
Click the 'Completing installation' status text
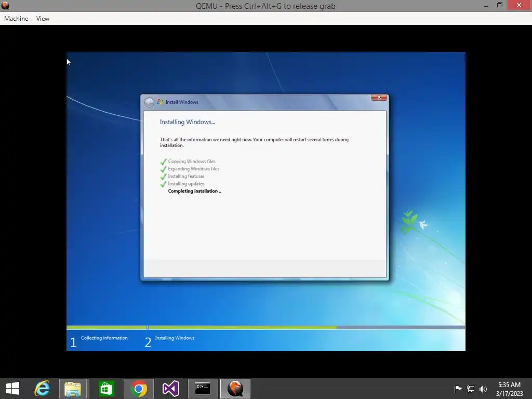coord(194,191)
